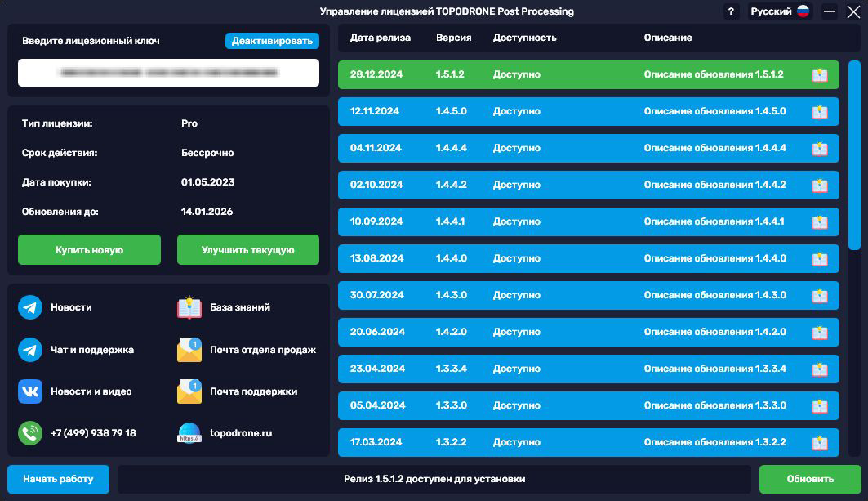The width and height of the screenshot is (868, 501).
Task: Click Улучшить текущую to upgrade license
Action: tap(247, 249)
